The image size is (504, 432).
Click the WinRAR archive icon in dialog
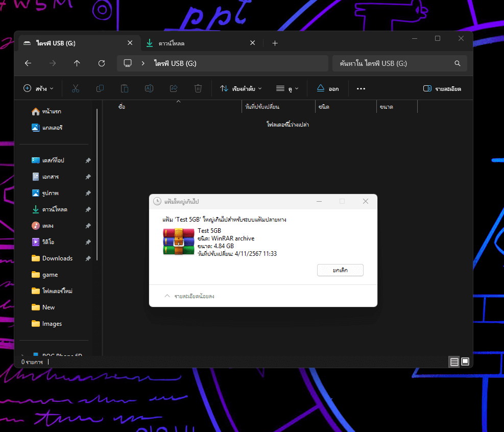(x=179, y=242)
